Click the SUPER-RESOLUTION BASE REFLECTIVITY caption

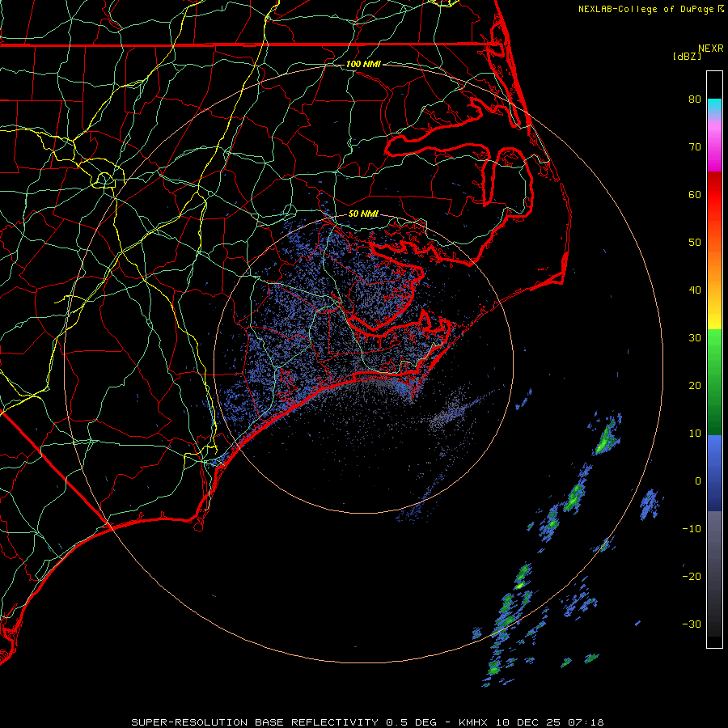coord(255,722)
